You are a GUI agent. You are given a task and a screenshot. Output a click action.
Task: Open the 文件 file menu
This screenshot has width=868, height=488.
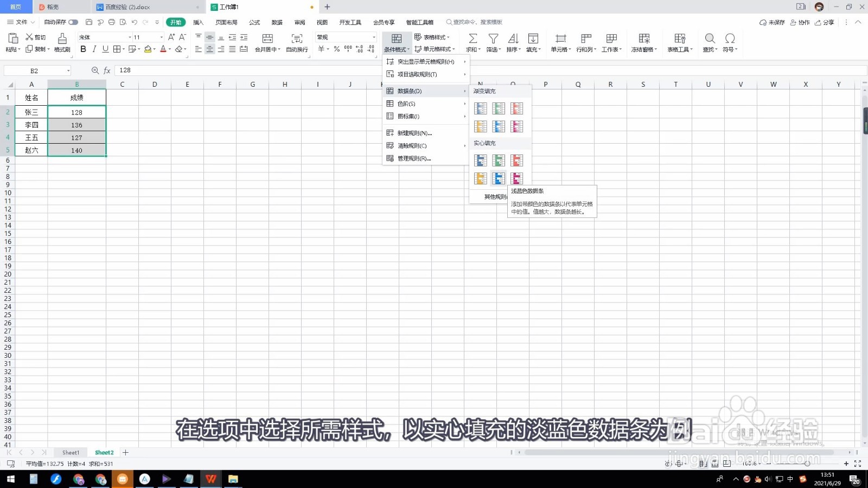(x=21, y=22)
